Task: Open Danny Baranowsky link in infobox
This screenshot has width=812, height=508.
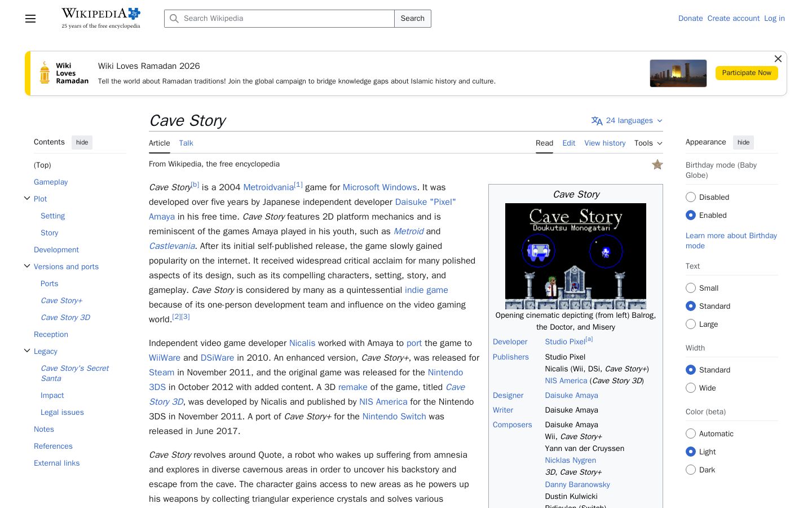Action: 577,484
